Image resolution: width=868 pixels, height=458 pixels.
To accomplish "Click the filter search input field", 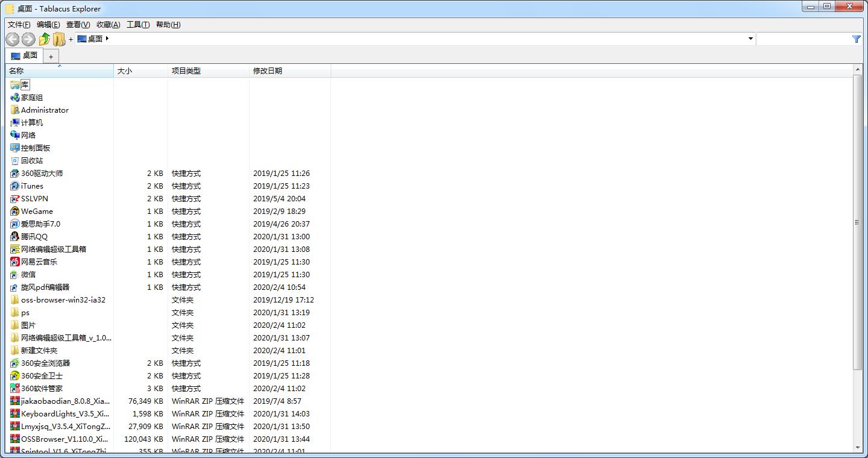I will point(804,39).
